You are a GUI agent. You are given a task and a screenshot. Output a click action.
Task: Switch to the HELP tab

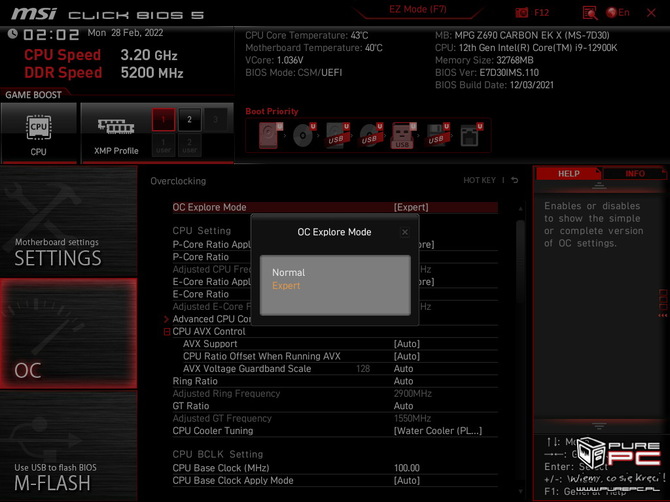coord(568,173)
